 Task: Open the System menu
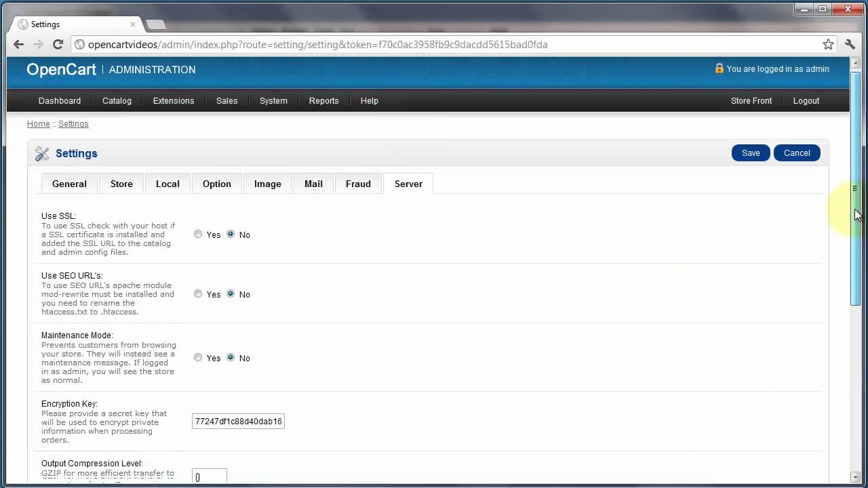pos(273,100)
